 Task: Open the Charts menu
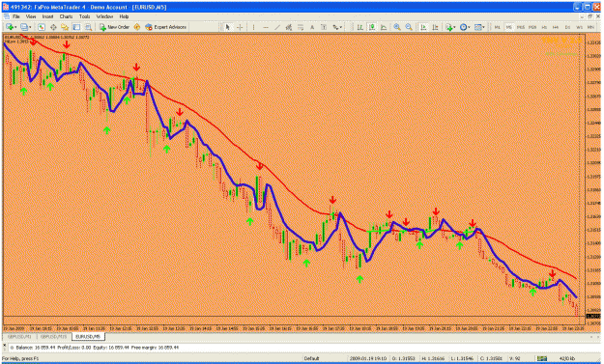66,16
